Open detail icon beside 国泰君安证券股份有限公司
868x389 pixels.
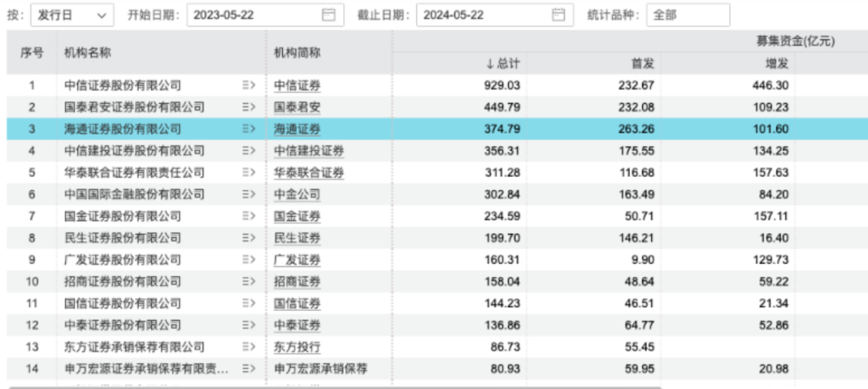tap(248, 108)
